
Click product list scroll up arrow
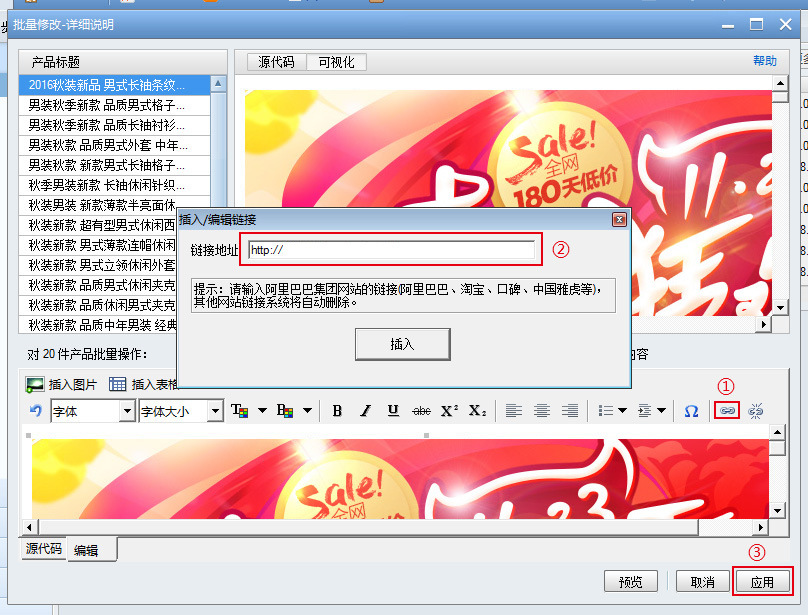[x=218, y=84]
